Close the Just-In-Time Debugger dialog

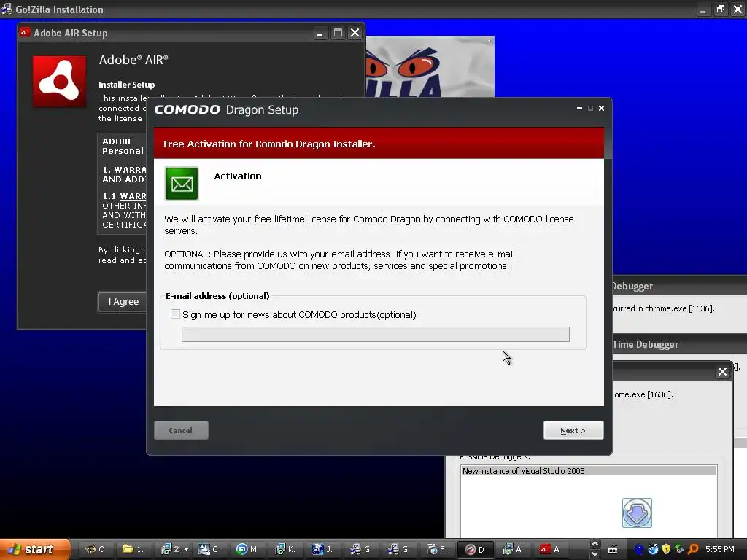click(722, 371)
